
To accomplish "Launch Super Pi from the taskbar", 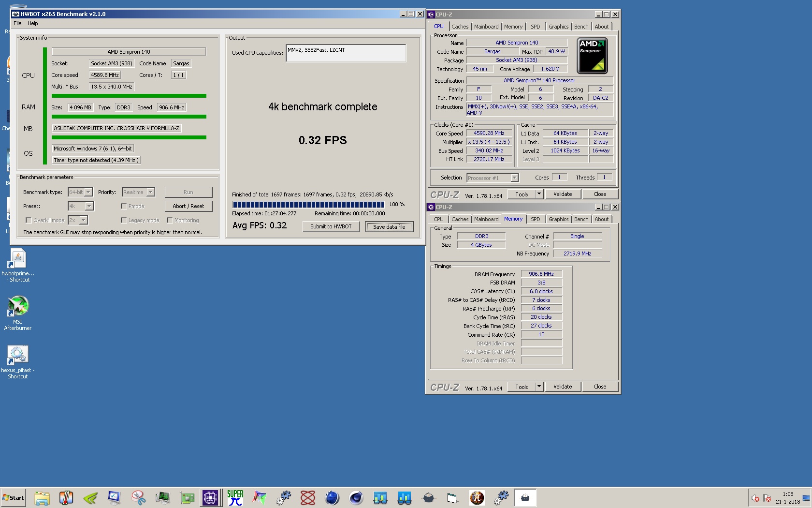I will point(235,498).
